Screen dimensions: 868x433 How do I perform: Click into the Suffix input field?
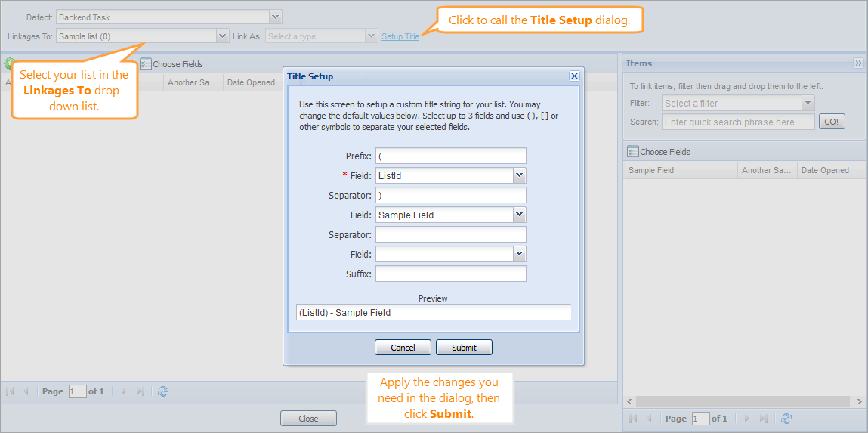point(450,274)
